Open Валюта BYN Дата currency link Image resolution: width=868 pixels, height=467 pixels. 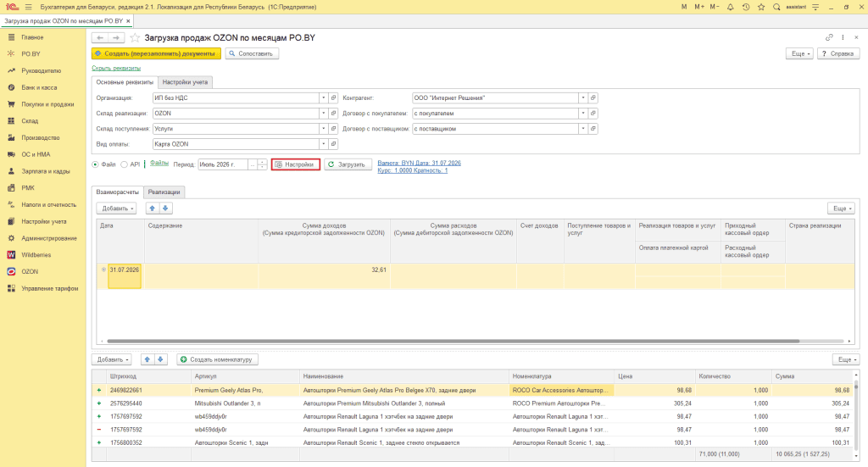pos(419,164)
